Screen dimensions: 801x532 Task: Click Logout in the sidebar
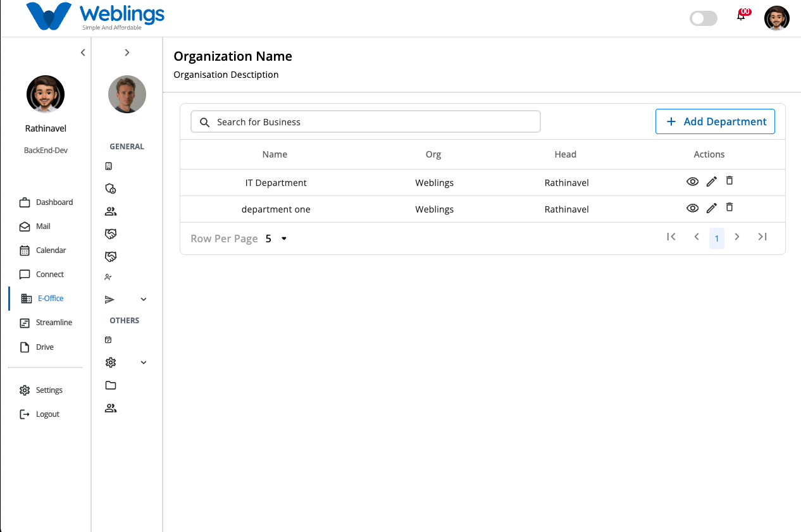pos(39,414)
